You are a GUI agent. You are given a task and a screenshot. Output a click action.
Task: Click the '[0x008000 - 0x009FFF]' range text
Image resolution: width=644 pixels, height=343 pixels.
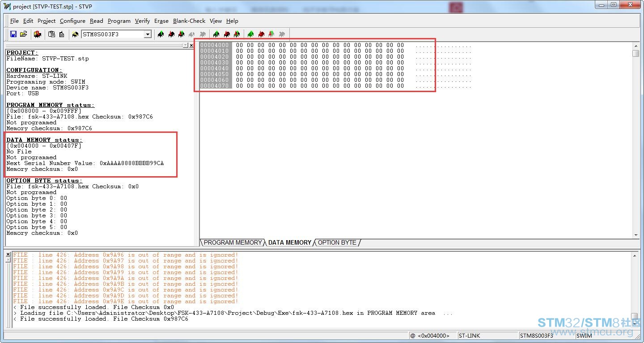click(44, 111)
